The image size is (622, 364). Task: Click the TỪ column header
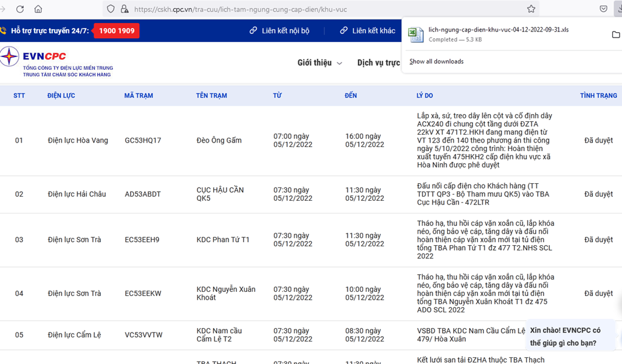point(277,95)
